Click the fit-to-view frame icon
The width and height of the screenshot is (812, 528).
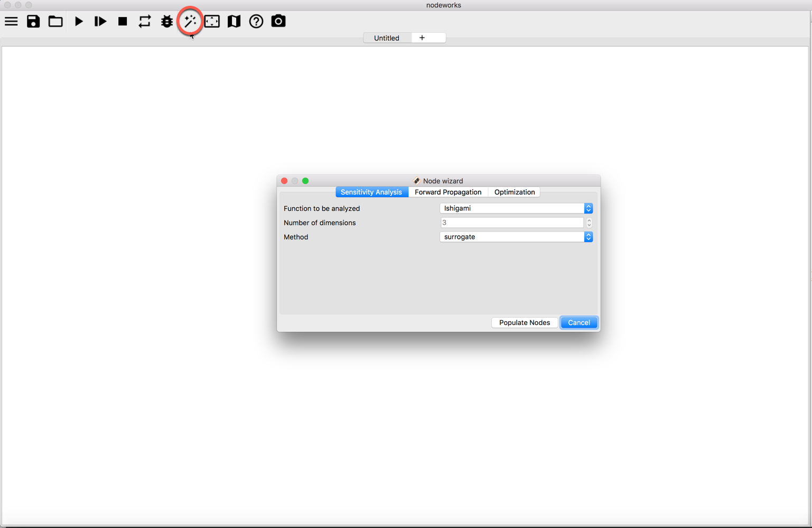click(x=212, y=22)
